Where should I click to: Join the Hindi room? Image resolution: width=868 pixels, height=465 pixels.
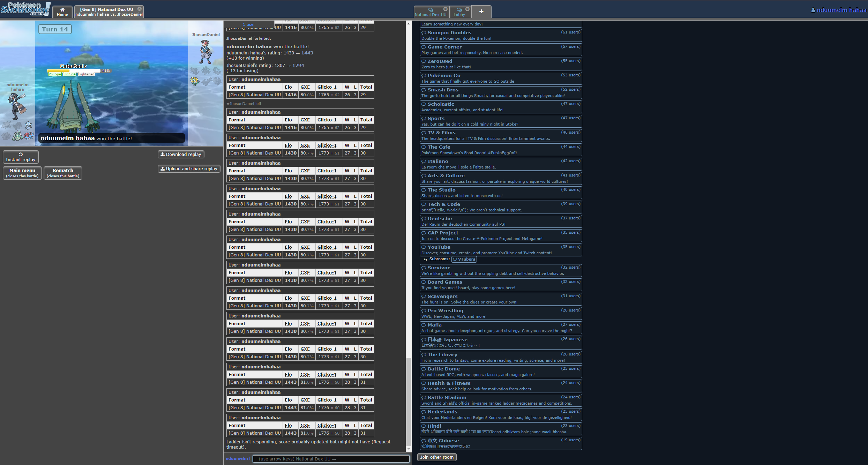[501, 429]
